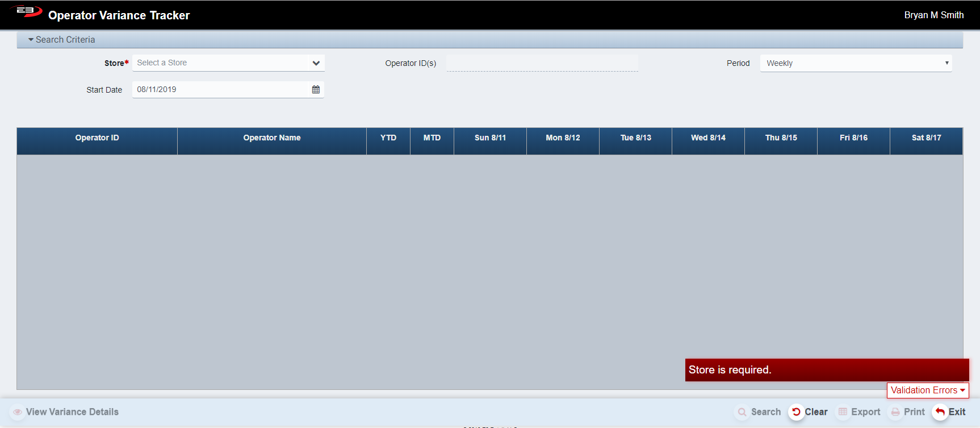Click the Search magnifier icon
Screen dimensions: 980x428
(742, 412)
